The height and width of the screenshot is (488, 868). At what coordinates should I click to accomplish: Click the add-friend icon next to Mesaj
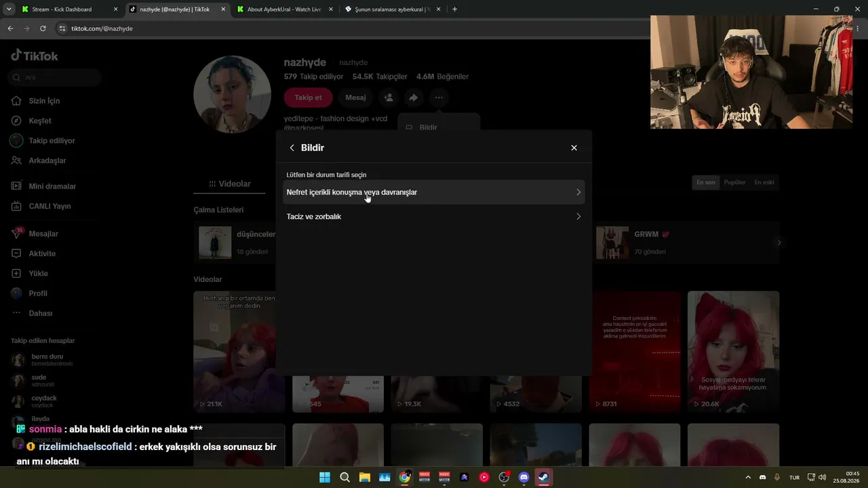click(389, 98)
